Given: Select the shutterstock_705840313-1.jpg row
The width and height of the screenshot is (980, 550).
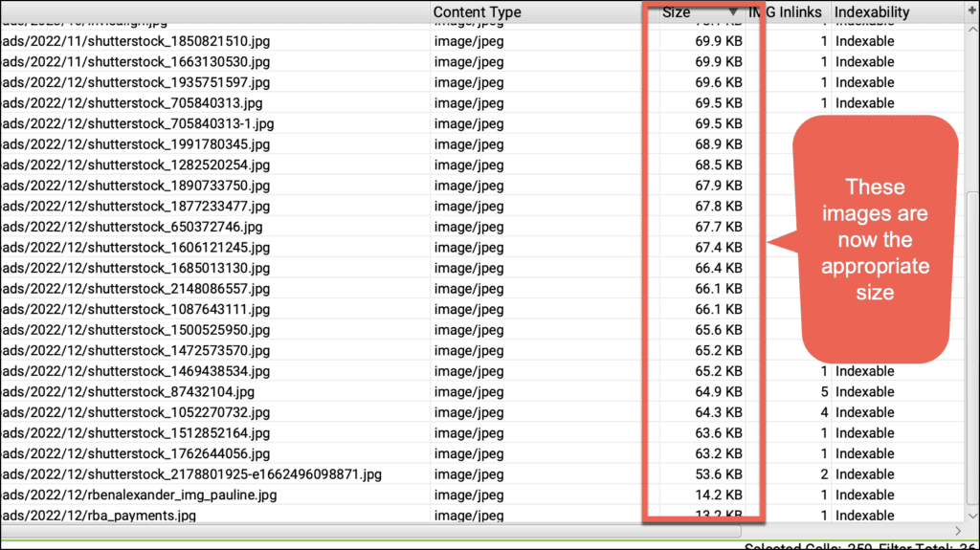Looking at the screenshot, I should point(137,123).
